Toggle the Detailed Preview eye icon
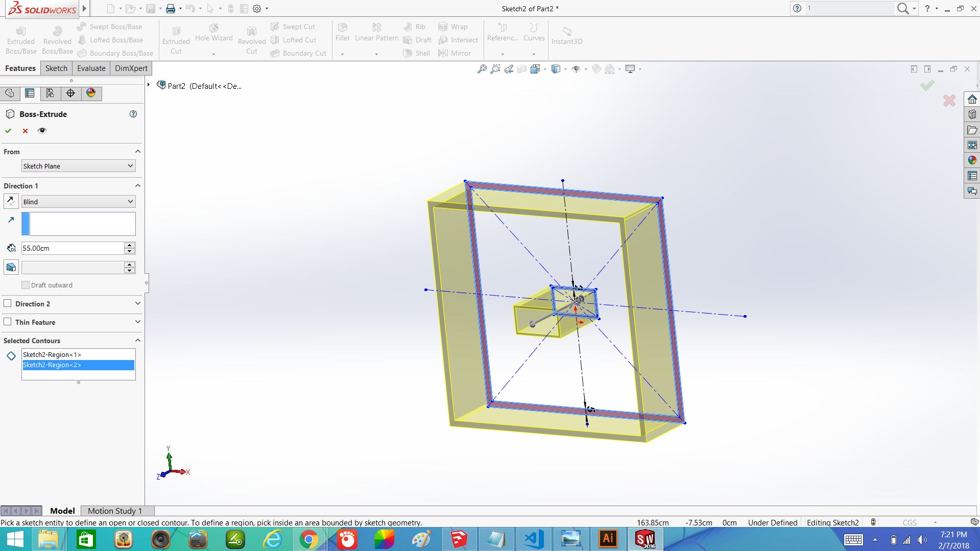 pyautogui.click(x=42, y=131)
